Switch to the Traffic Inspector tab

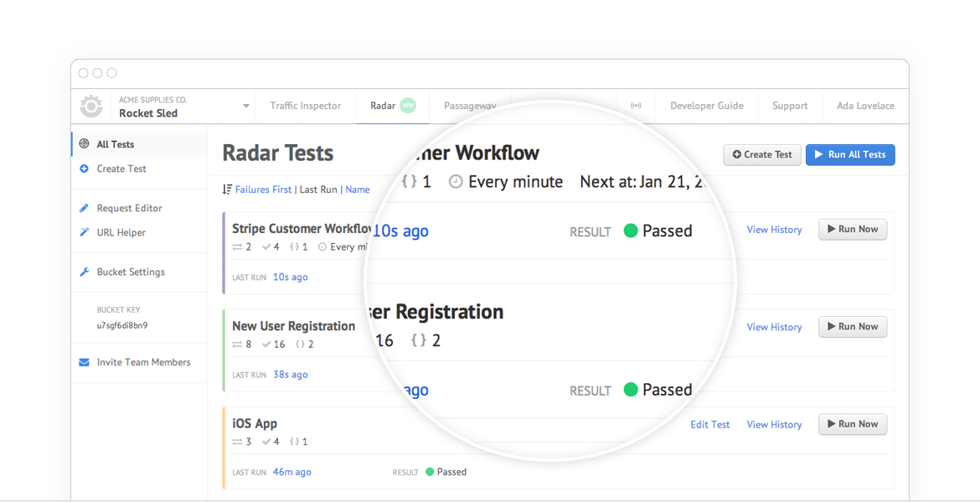(x=305, y=106)
